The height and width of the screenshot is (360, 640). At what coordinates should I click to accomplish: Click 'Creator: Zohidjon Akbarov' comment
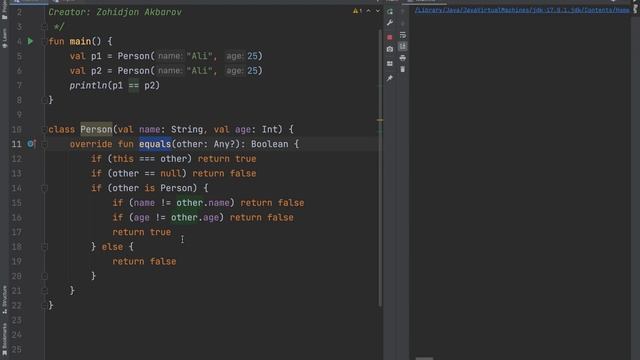[x=115, y=12]
